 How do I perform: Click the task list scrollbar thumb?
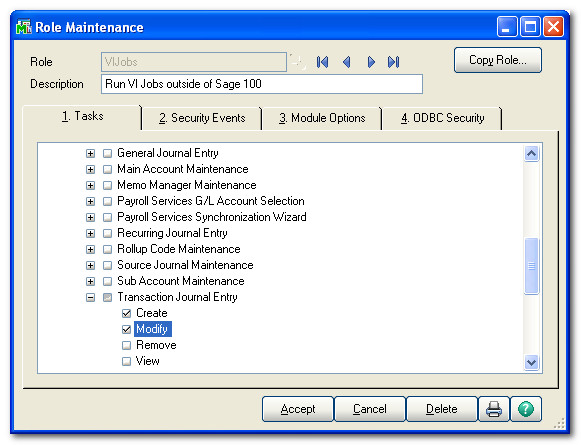(x=532, y=266)
